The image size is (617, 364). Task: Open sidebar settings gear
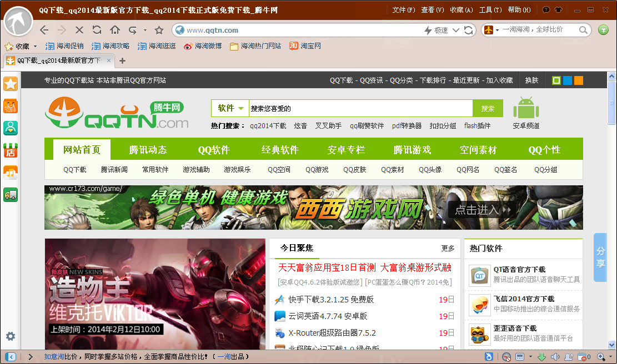click(x=11, y=336)
